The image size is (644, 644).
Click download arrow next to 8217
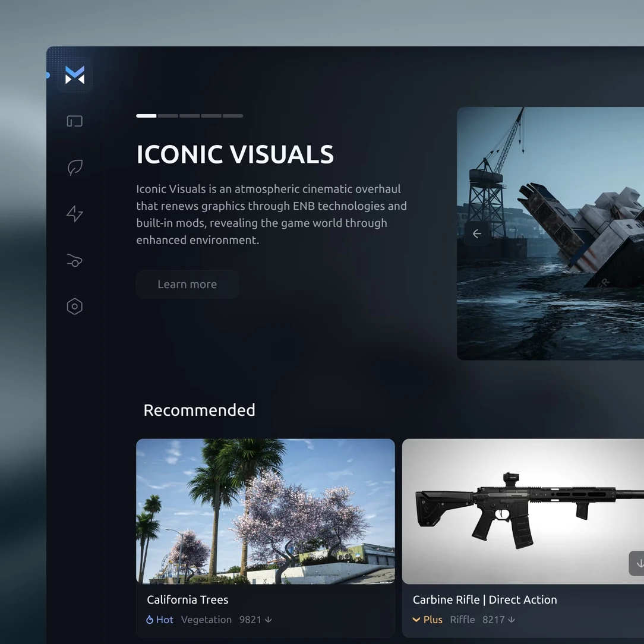pos(512,620)
